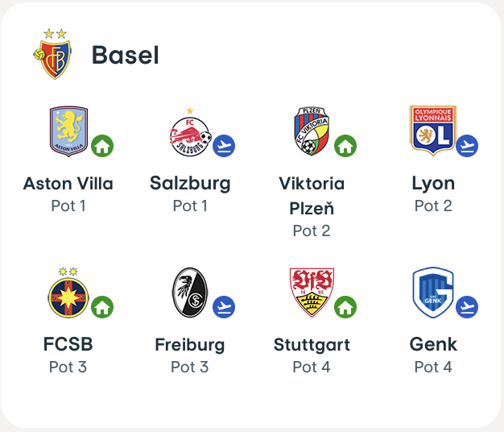
Task: Click the Viktoria Plzeň crest
Action: pos(312,131)
